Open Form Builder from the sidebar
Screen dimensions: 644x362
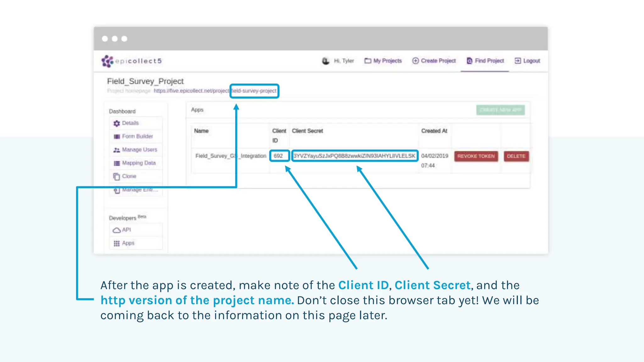[137, 136]
